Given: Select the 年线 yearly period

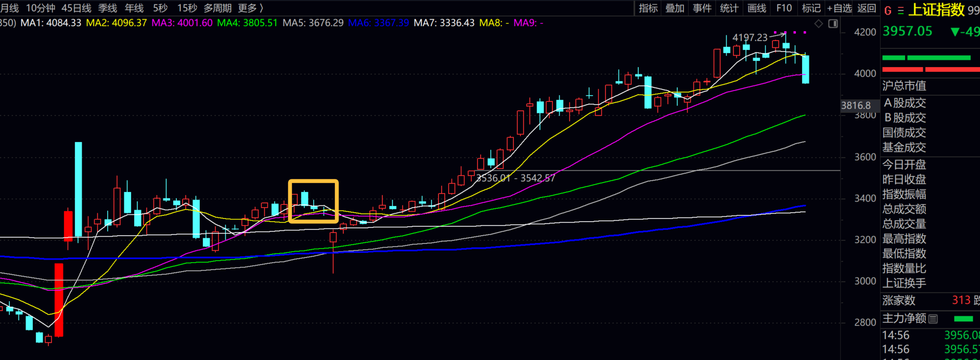Looking at the screenshot, I should [134, 8].
